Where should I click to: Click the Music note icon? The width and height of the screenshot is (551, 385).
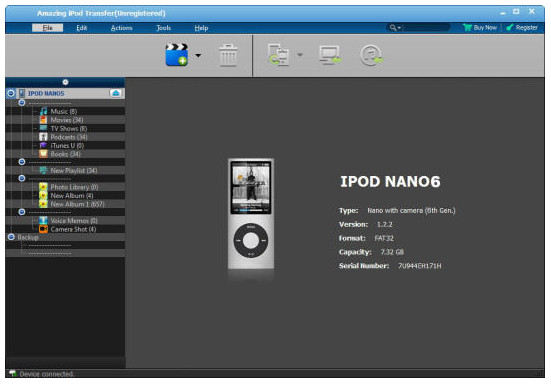[x=43, y=111]
